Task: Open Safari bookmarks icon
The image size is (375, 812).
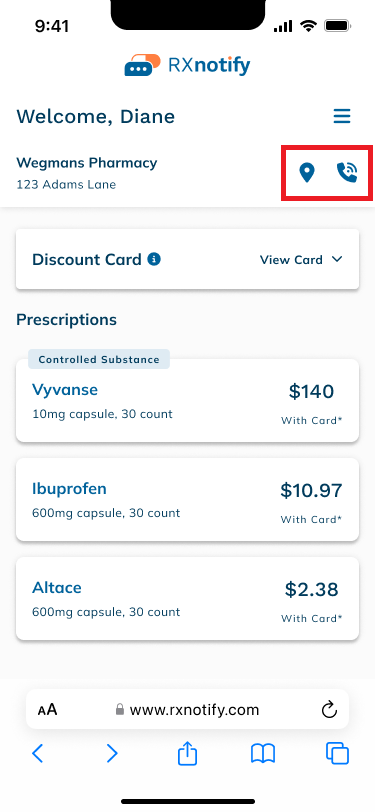Action: (263, 754)
